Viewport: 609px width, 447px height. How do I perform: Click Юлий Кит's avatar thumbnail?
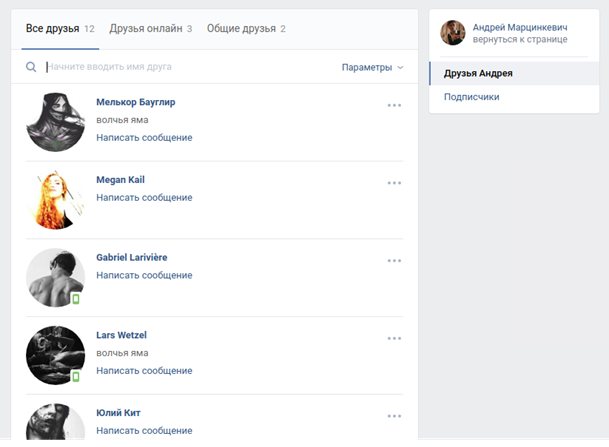(x=56, y=421)
